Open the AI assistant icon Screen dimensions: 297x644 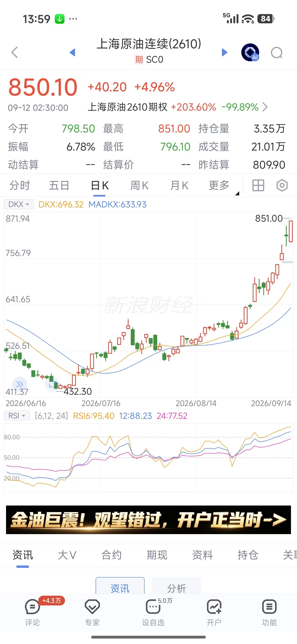pyautogui.click(x=250, y=53)
